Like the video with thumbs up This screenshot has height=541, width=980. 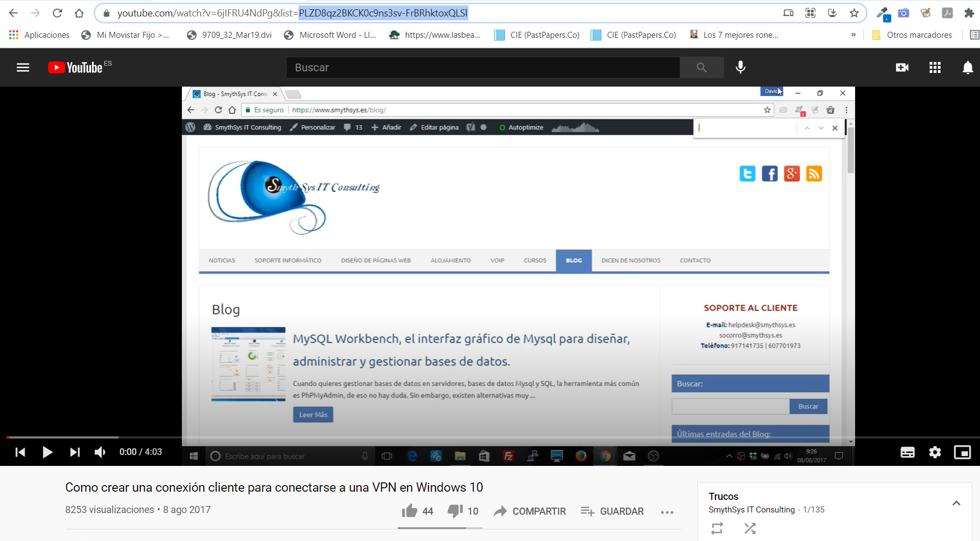[x=410, y=511]
